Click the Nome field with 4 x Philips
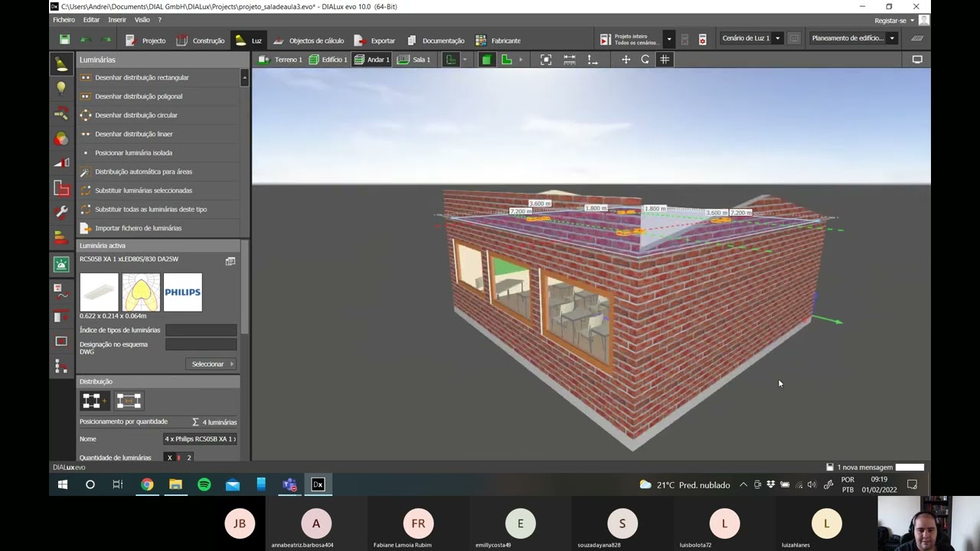980x551 pixels. click(201, 439)
